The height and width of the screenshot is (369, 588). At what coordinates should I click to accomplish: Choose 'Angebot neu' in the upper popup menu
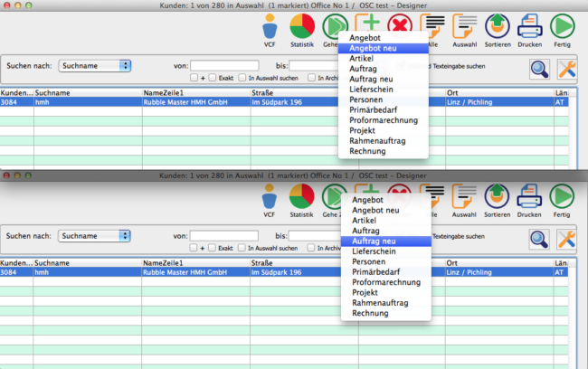click(x=373, y=48)
